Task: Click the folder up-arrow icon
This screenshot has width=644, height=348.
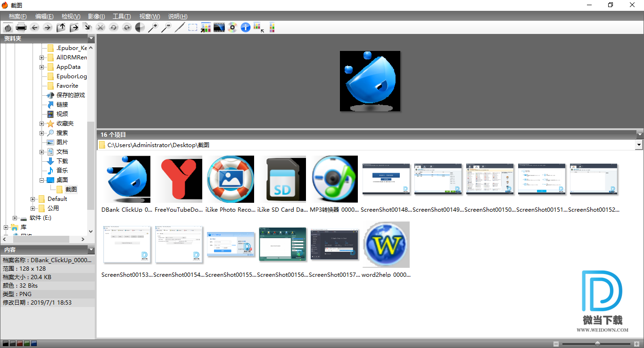Action: coord(61,27)
